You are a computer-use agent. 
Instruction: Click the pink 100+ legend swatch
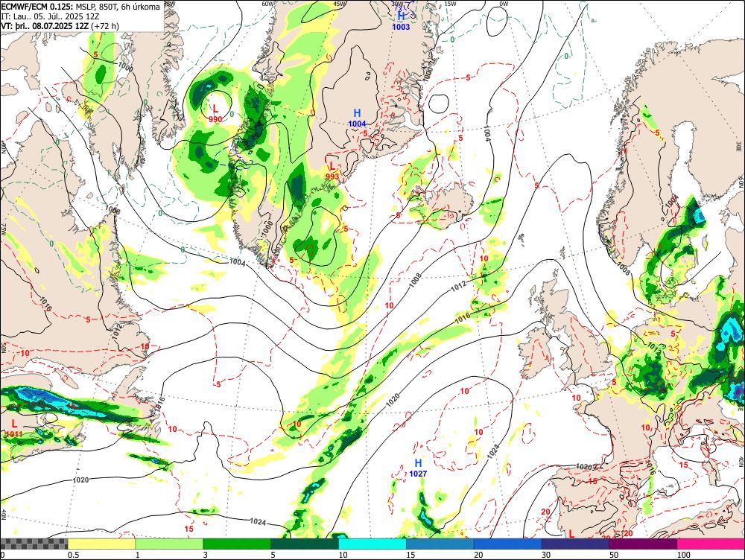click(x=711, y=544)
